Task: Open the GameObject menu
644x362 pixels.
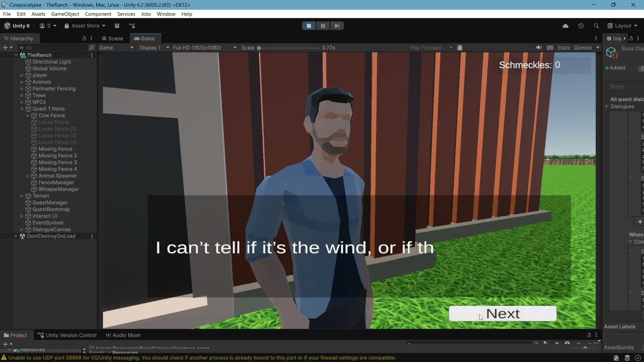Action: tap(65, 14)
